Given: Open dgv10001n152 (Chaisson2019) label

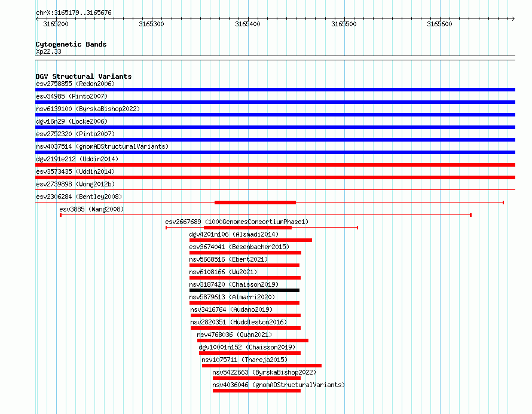Looking at the screenshot, I should click(x=247, y=347).
